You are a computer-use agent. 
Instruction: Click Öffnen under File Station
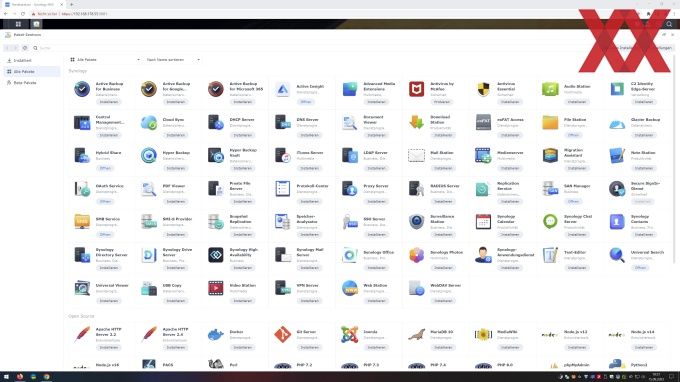[x=573, y=135]
